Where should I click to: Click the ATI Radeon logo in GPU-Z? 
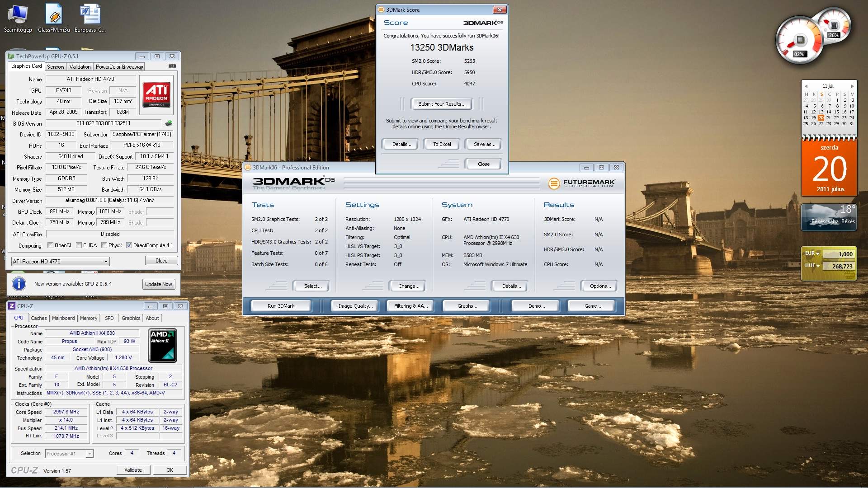click(156, 94)
